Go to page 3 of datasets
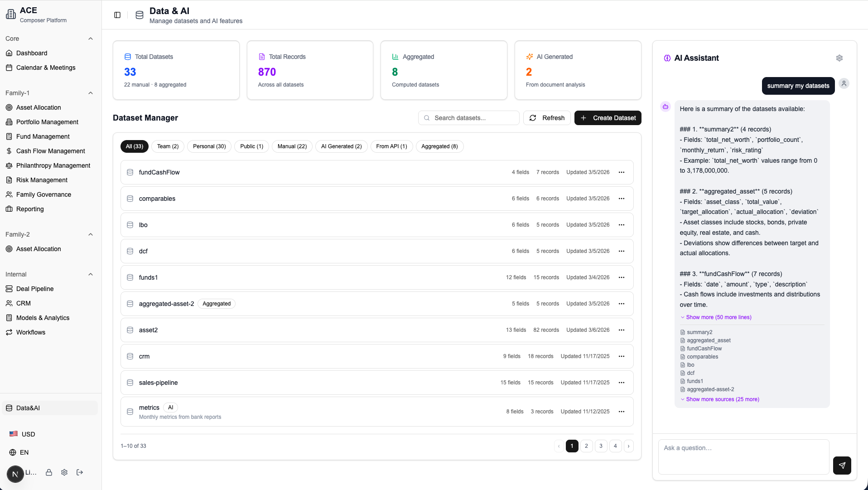The width and height of the screenshot is (868, 490). pos(601,446)
